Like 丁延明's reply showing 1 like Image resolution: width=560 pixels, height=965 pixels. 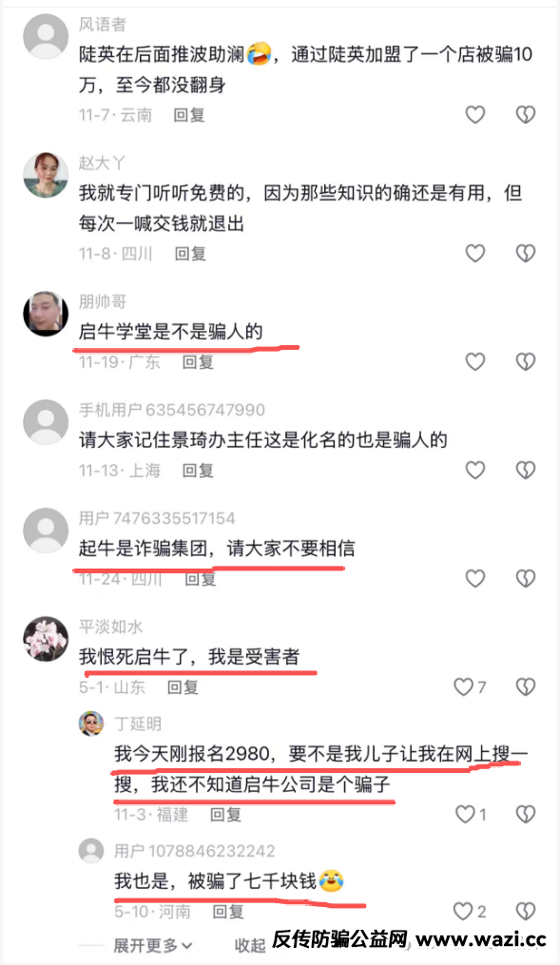click(x=471, y=814)
